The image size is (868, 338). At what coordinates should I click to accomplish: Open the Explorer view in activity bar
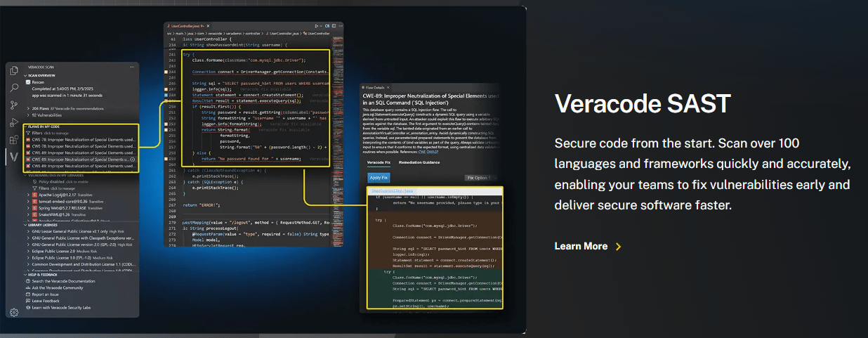[14, 70]
